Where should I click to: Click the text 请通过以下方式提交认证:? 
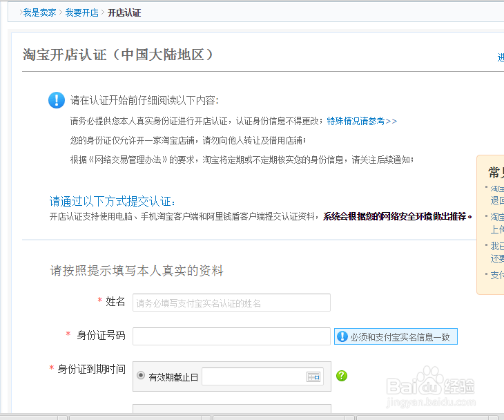pos(113,202)
